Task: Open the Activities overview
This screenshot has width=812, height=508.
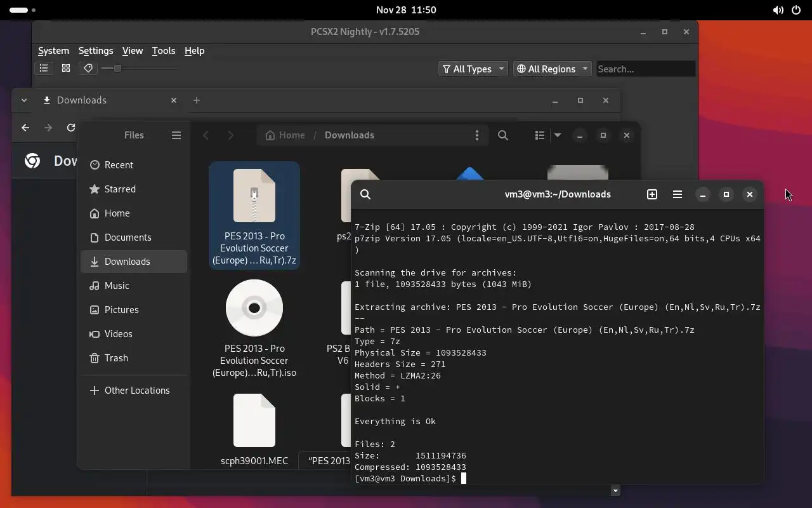Action: pyautogui.click(x=23, y=10)
